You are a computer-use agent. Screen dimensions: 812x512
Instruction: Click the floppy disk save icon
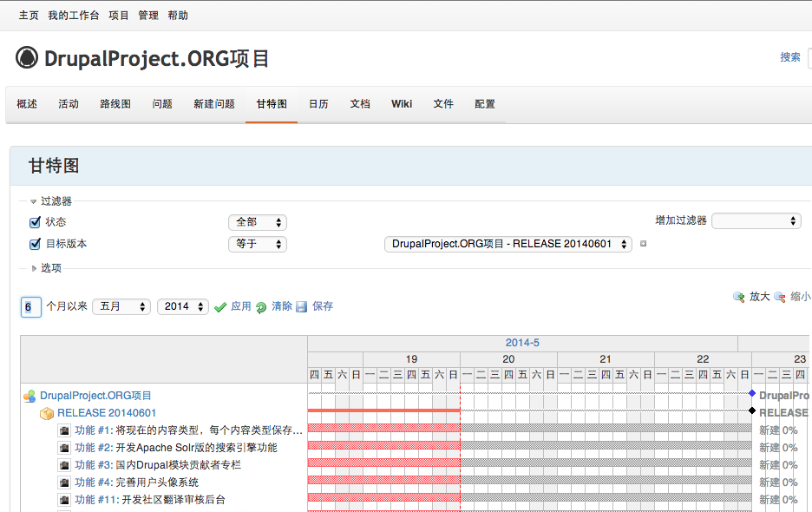[301, 307]
